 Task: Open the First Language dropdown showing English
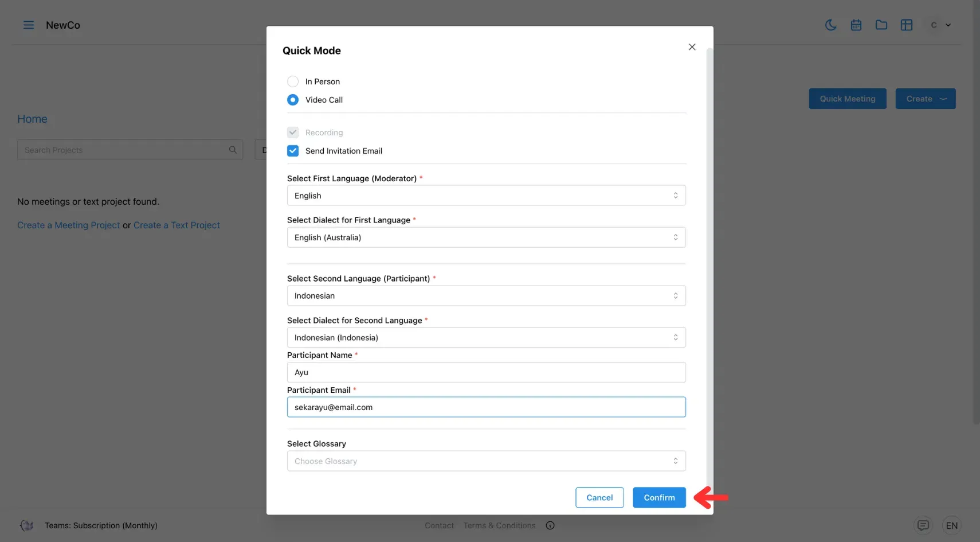click(486, 195)
